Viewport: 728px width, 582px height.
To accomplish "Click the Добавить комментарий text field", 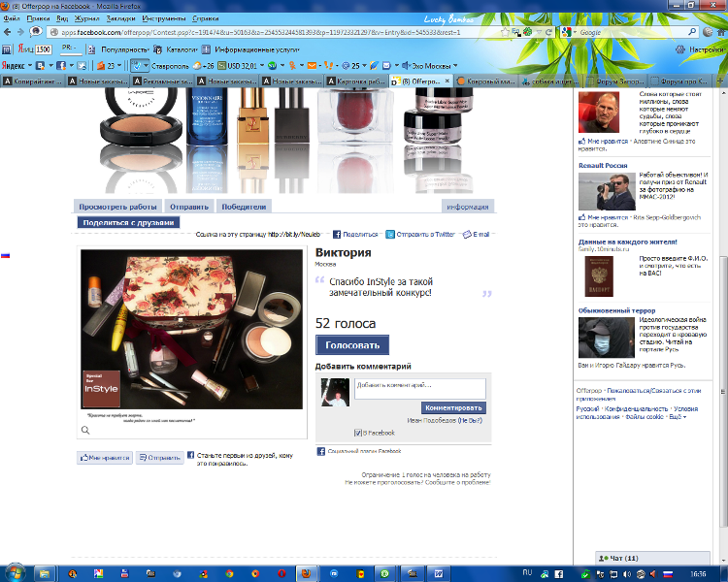I will [x=420, y=388].
